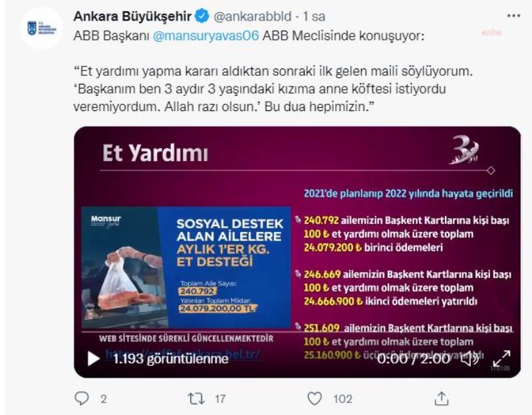Click the 0:00 / 2:00 video time display

pyautogui.click(x=414, y=358)
